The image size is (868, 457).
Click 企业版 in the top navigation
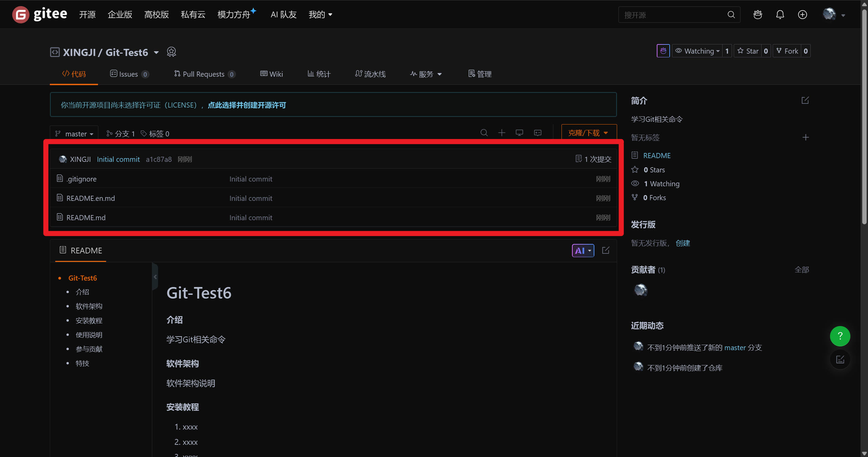click(x=120, y=15)
